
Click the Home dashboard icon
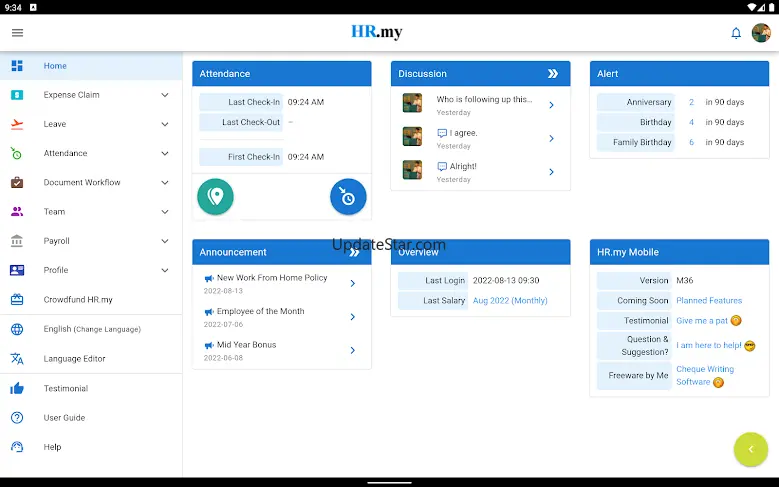click(x=17, y=66)
